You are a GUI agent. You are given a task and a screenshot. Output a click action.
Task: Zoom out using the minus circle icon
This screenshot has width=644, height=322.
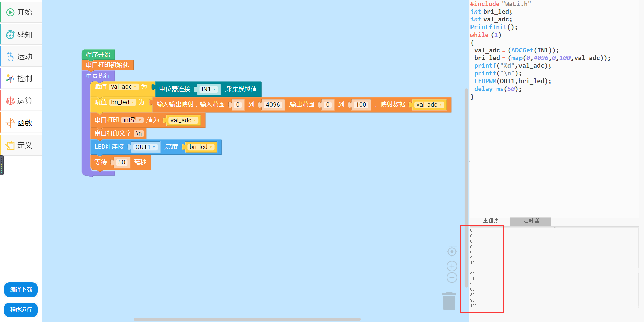point(452,278)
